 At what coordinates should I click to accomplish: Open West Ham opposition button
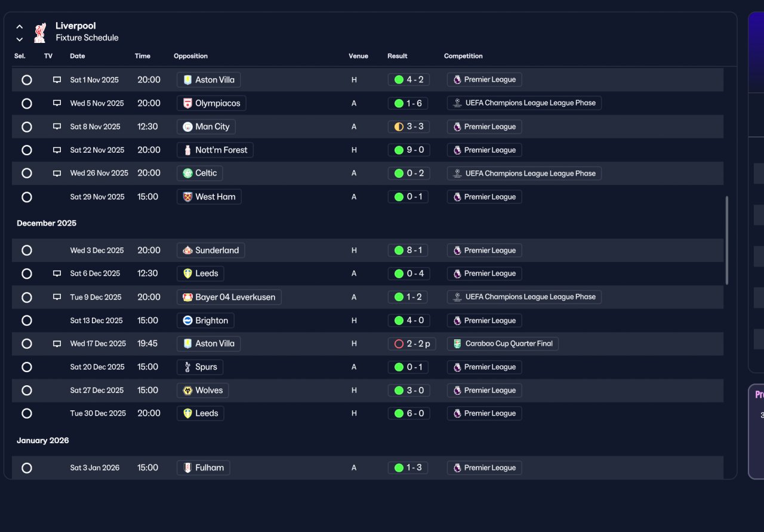coord(209,197)
